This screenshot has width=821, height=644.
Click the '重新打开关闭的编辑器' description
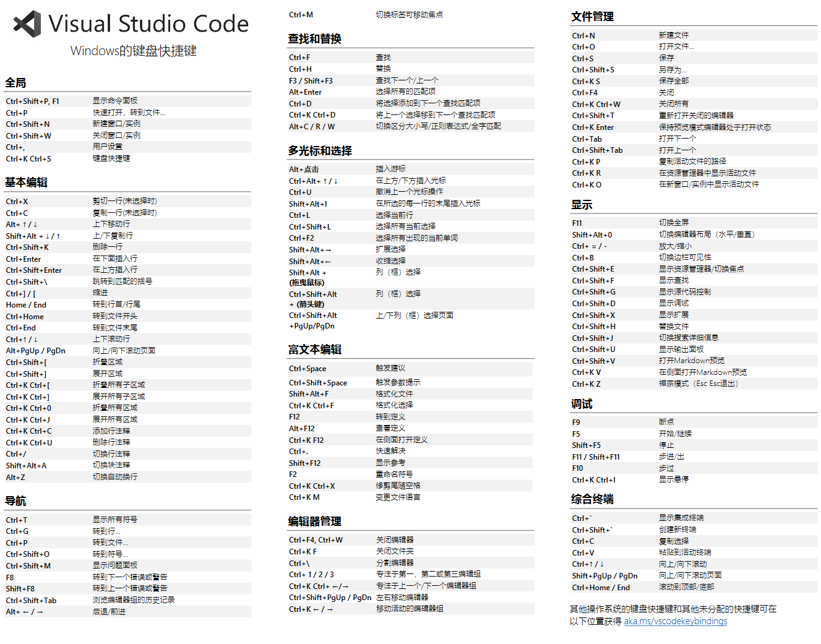point(696,116)
